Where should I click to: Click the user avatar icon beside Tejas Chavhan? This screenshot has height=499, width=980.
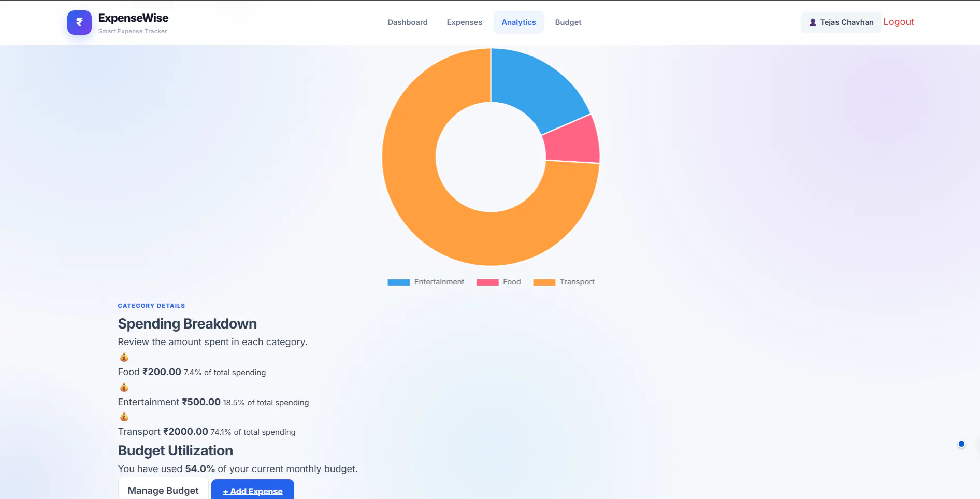pos(813,22)
